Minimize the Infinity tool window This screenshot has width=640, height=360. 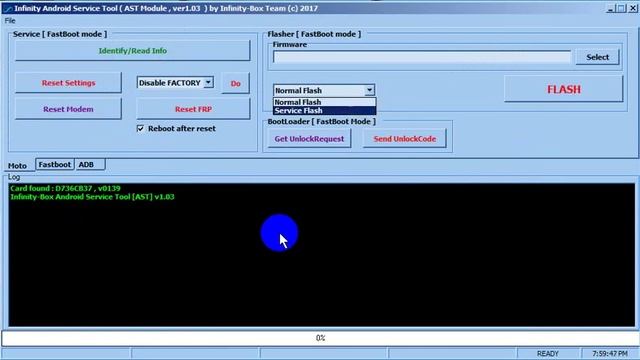pos(611,8)
